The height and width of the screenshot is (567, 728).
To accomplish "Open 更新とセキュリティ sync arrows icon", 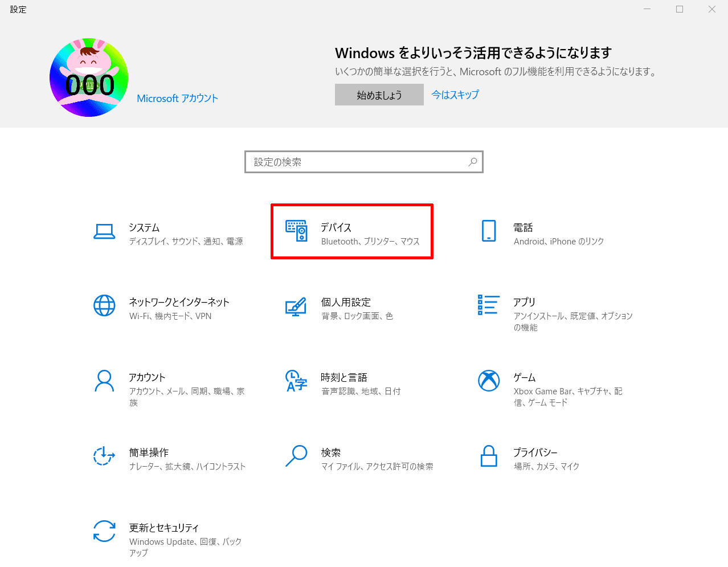I will tap(104, 531).
